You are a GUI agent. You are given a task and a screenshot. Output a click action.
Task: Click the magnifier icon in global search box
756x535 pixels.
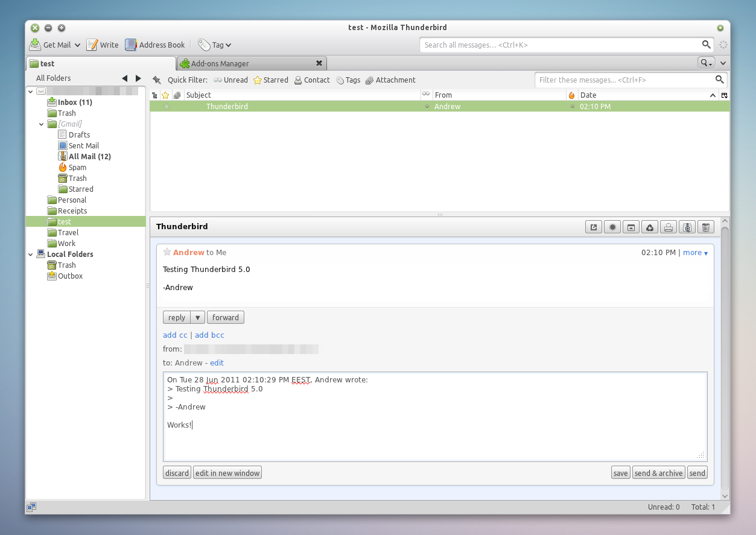[x=707, y=45]
